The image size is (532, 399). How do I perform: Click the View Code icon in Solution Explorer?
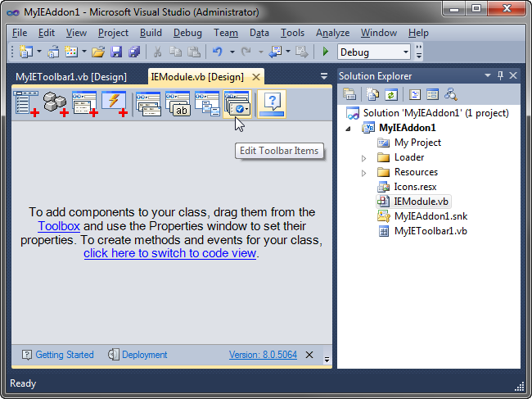tap(415, 94)
